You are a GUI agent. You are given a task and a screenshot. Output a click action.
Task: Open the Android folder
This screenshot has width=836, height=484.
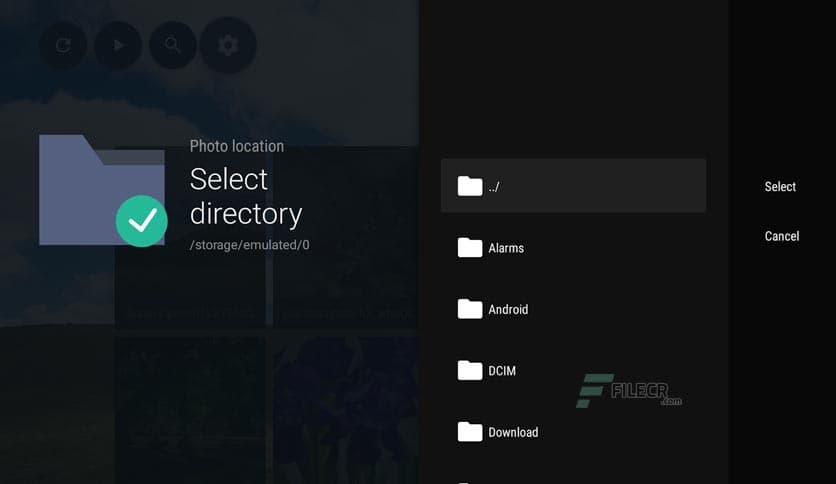click(573, 309)
